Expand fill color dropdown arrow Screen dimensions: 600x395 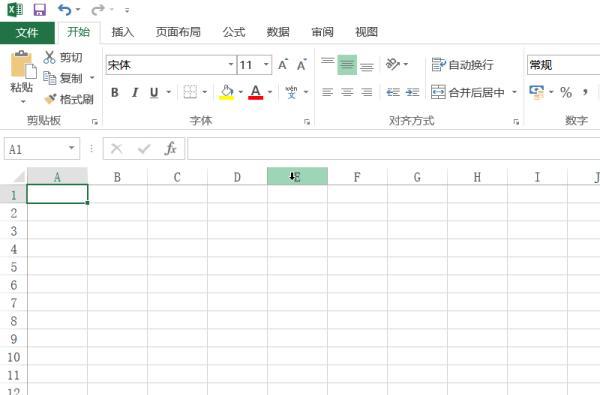(x=240, y=92)
